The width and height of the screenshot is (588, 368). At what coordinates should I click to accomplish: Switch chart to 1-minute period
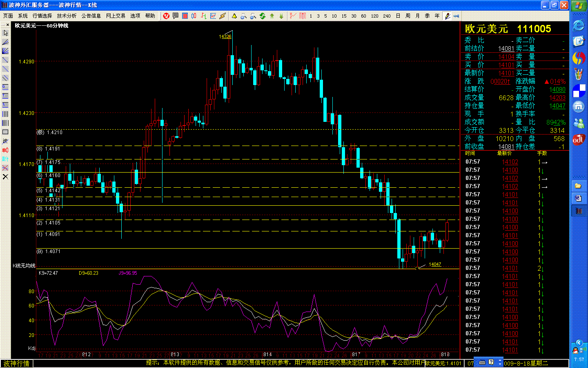pyautogui.click(x=311, y=16)
